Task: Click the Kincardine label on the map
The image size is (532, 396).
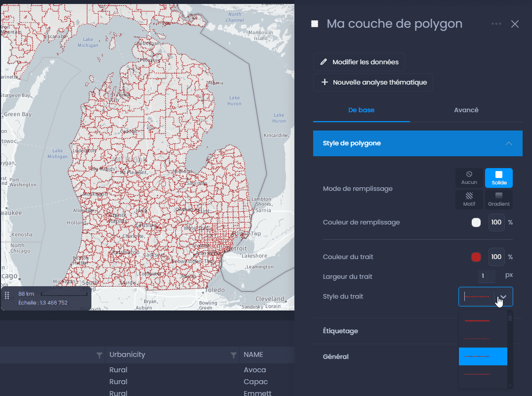Action: tap(276, 135)
